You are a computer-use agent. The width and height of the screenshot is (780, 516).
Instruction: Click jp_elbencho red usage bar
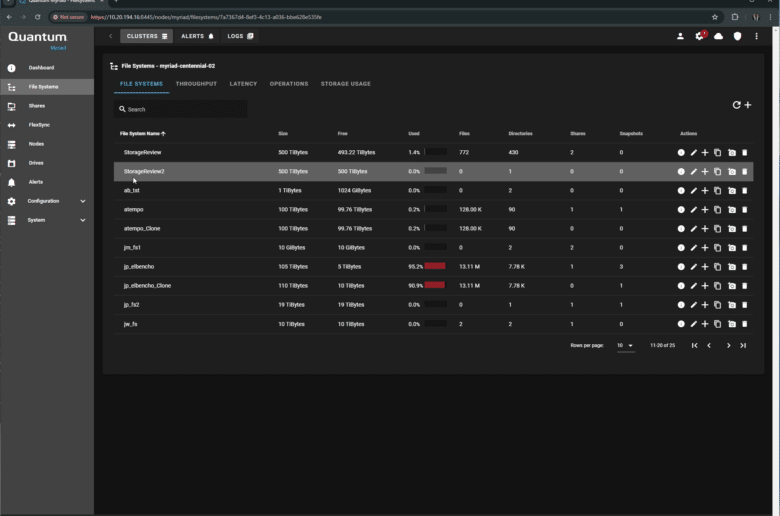click(435, 266)
